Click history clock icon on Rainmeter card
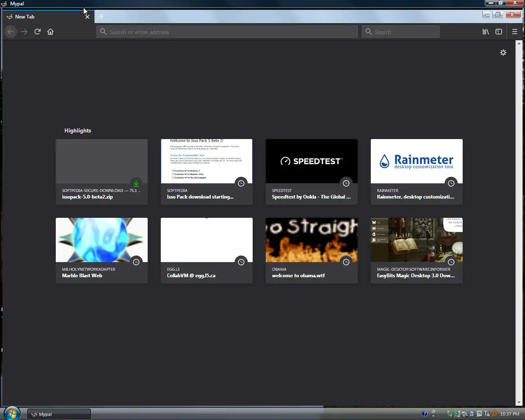This screenshot has width=525, height=420. (x=451, y=183)
